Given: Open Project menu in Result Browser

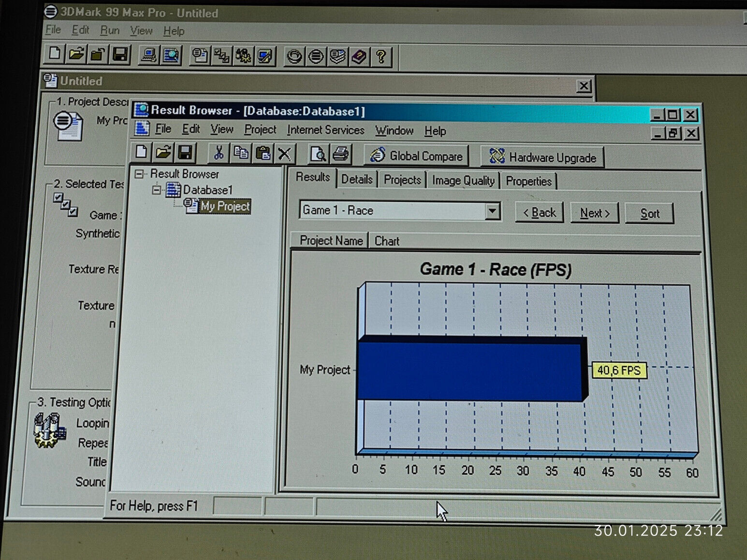Looking at the screenshot, I should coord(260,129).
